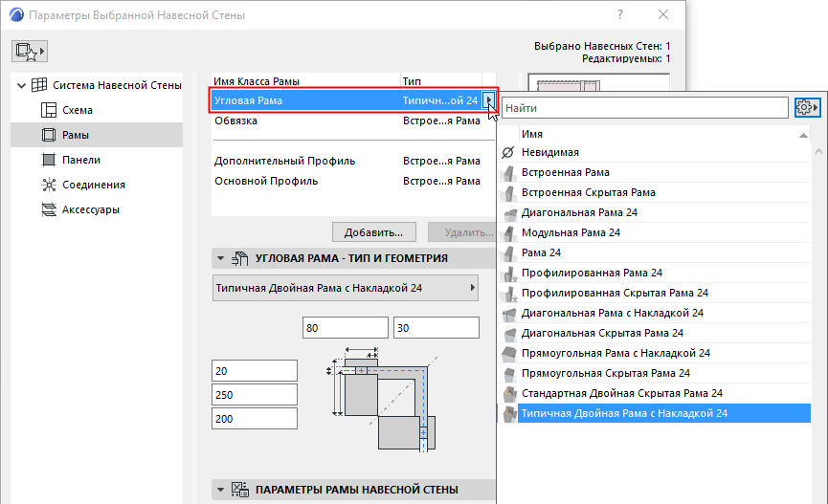
Task: Click the Найти search field
Action: click(645, 108)
